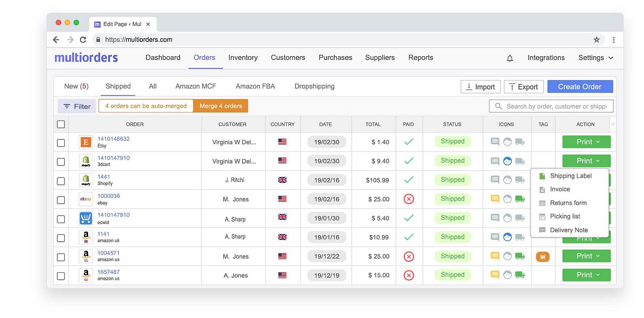Open the browser three-dot menu

614,40
